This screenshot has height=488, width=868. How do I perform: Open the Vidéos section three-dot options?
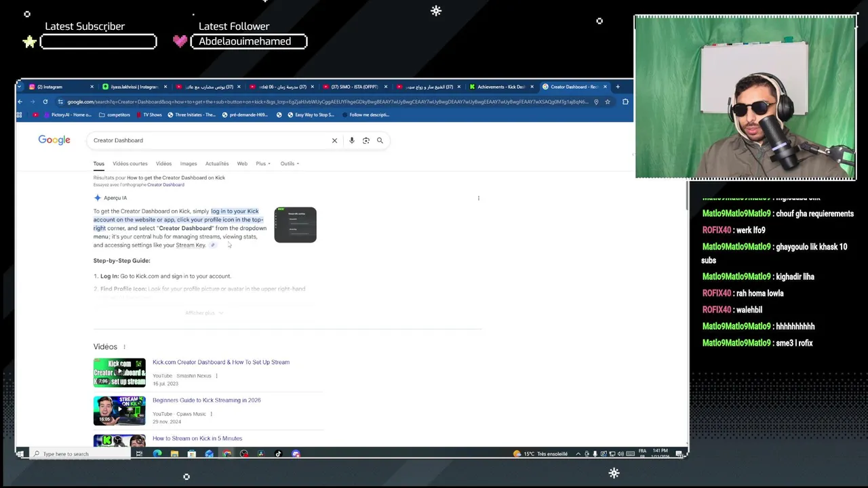click(124, 347)
